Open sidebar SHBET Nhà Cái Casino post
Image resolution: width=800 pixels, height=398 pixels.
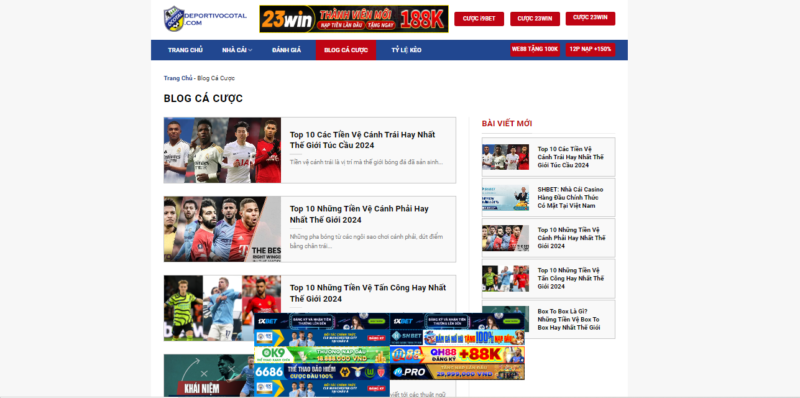tap(570, 197)
